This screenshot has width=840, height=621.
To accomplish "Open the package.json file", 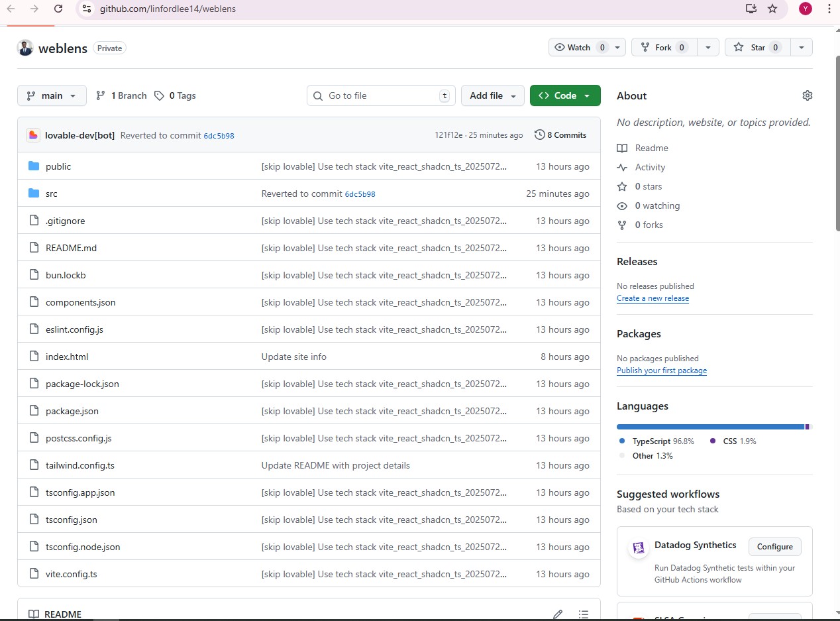I will 72,411.
